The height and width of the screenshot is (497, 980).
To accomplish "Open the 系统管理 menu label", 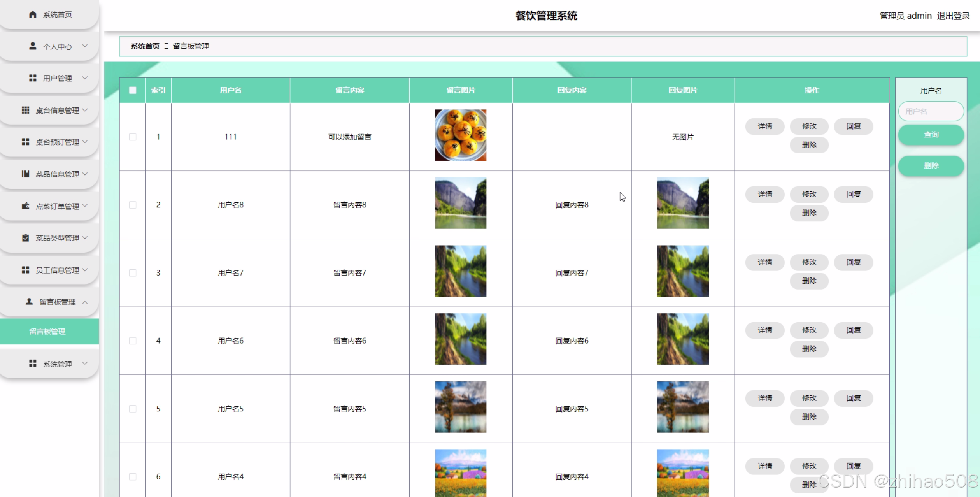I will click(58, 364).
